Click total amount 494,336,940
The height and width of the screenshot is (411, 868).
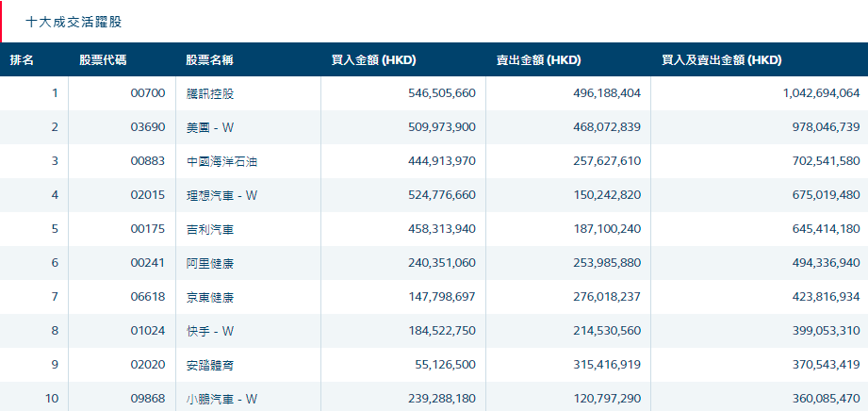tap(827, 263)
